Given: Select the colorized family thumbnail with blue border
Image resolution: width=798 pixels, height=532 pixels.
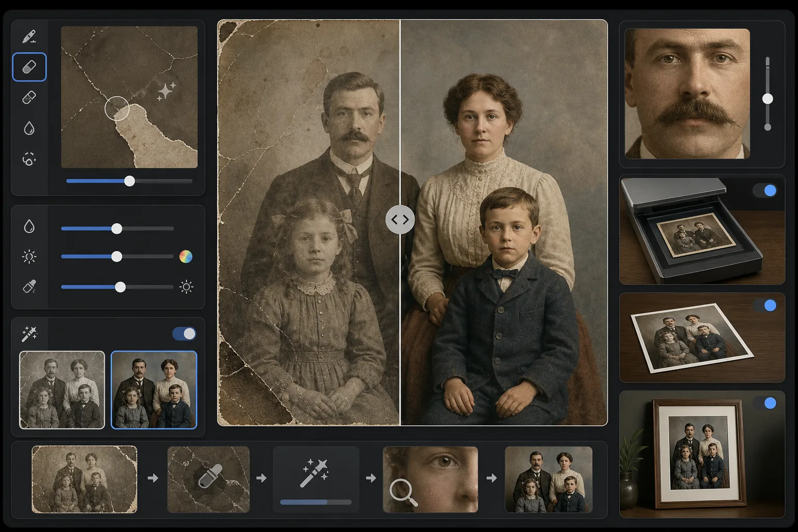Looking at the screenshot, I should click(x=154, y=390).
